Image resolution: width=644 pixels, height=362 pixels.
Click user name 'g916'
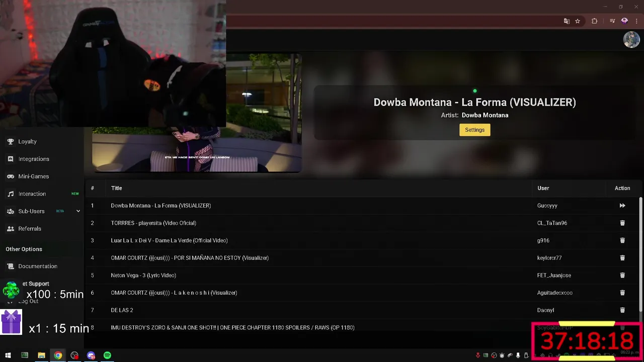[x=543, y=240]
